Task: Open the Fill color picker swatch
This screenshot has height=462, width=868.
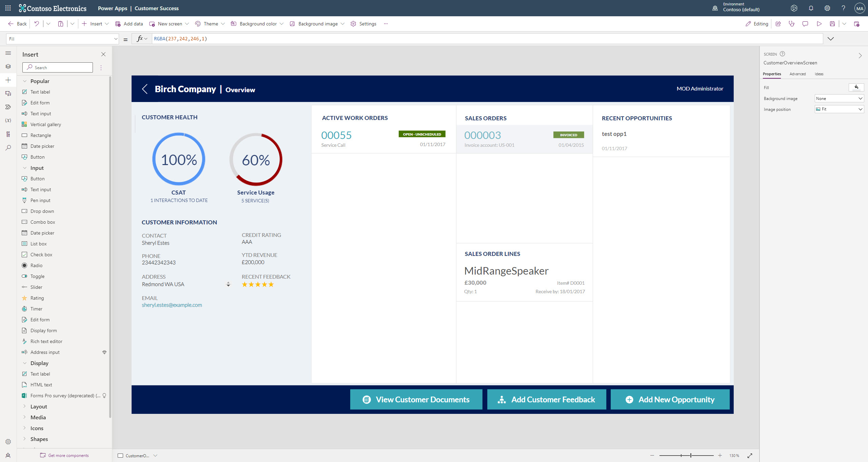Action: pyautogui.click(x=856, y=87)
